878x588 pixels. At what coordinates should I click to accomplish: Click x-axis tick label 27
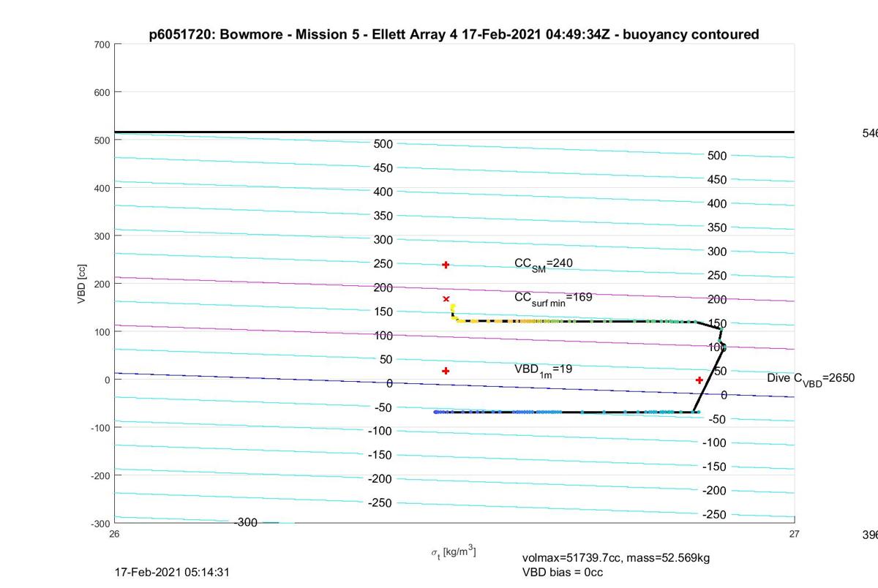click(795, 534)
